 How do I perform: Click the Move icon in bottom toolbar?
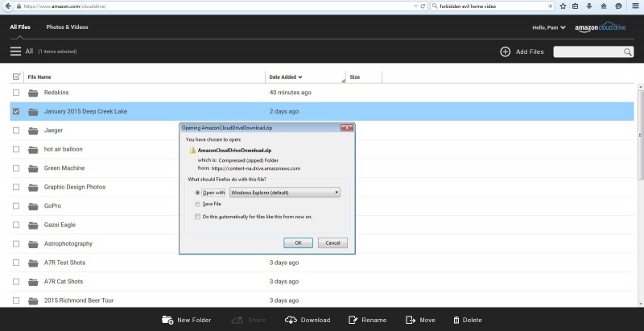(411, 320)
